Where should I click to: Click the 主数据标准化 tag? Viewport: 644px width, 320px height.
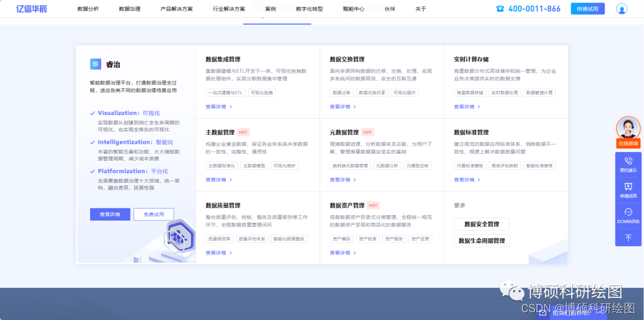(222, 166)
